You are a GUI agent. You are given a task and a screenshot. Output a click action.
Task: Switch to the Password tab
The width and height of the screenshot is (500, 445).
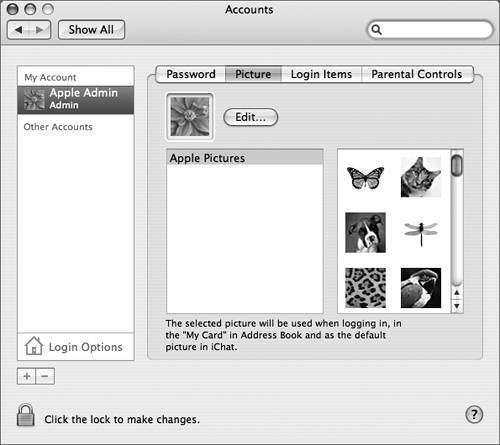coord(191,74)
